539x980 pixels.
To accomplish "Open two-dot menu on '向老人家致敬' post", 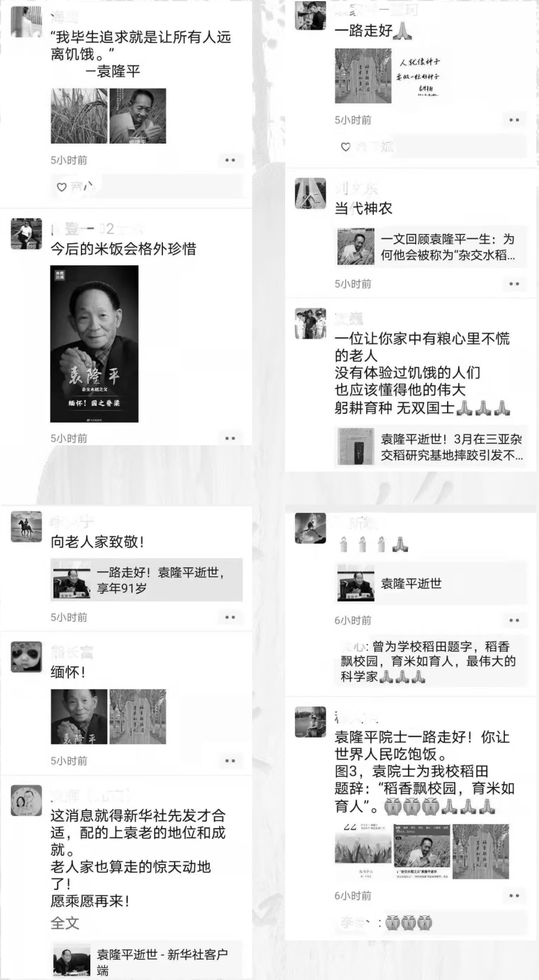I will point(230,617).
